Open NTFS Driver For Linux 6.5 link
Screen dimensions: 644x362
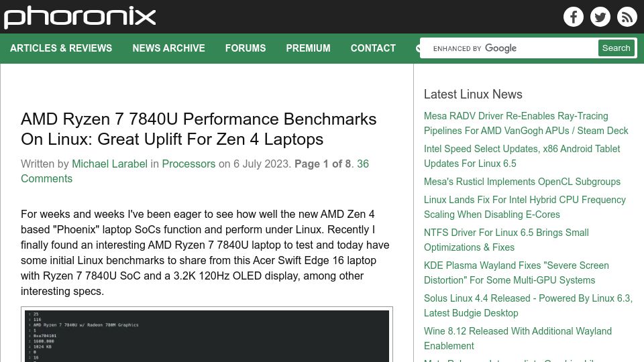(506, 240)
